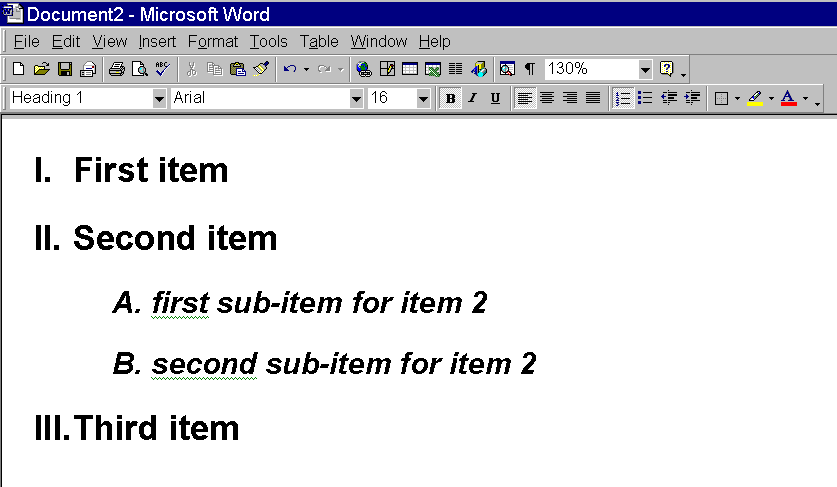Open the Font Color dropdown arrow
The width and height of the screenshot is (837, 487).
coord(806,98)
